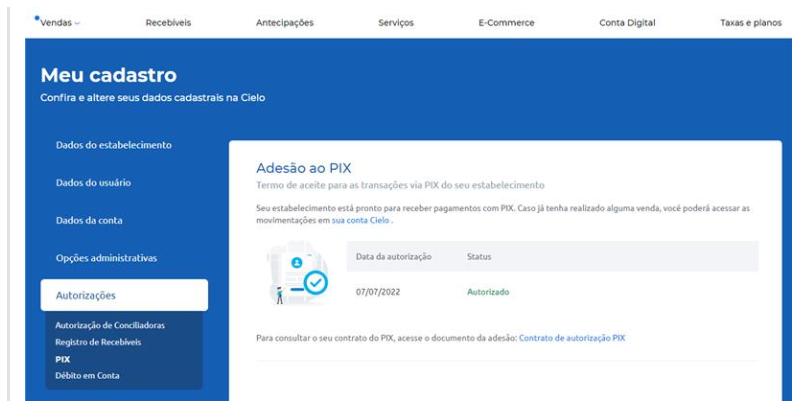
Task: Follow the 'sua conta Cielo' link
Action: [360, 220]
